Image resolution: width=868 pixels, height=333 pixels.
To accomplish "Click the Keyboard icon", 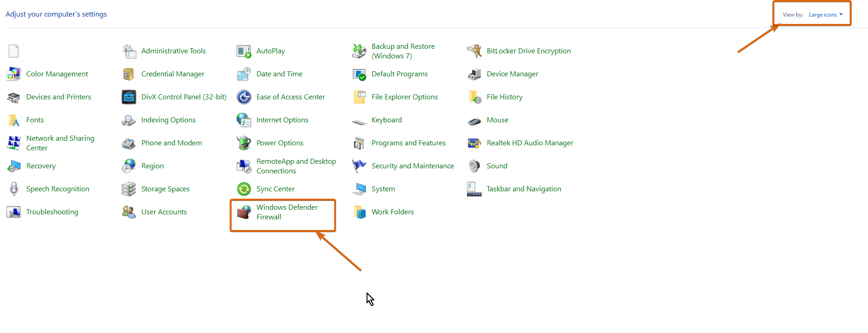I will point(359,122).
